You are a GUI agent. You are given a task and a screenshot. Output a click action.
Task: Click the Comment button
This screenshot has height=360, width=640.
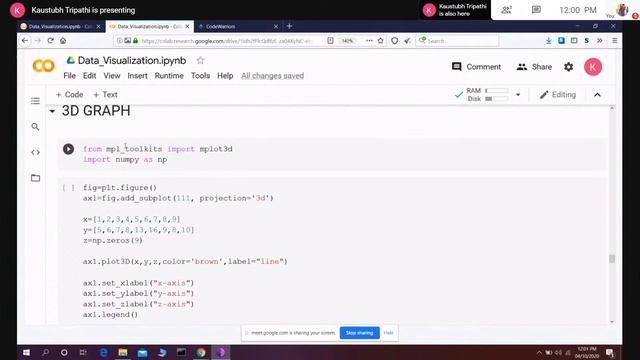coord(476,67)
